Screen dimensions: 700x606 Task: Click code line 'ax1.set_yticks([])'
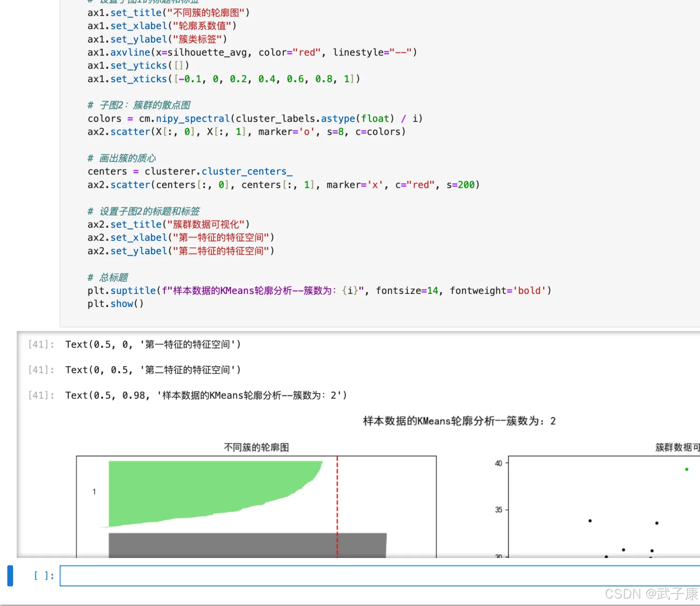click(x=139, y=66)
